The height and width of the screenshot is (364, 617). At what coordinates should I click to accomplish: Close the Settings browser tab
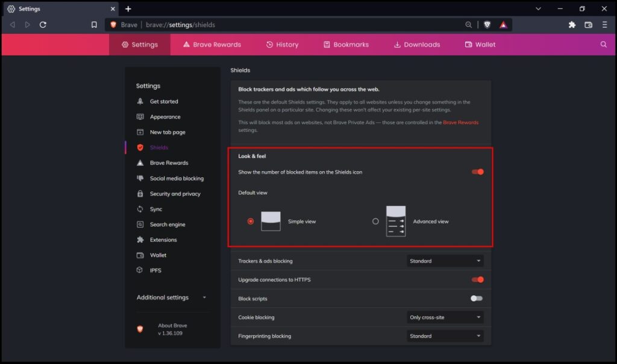click(113, 8)
